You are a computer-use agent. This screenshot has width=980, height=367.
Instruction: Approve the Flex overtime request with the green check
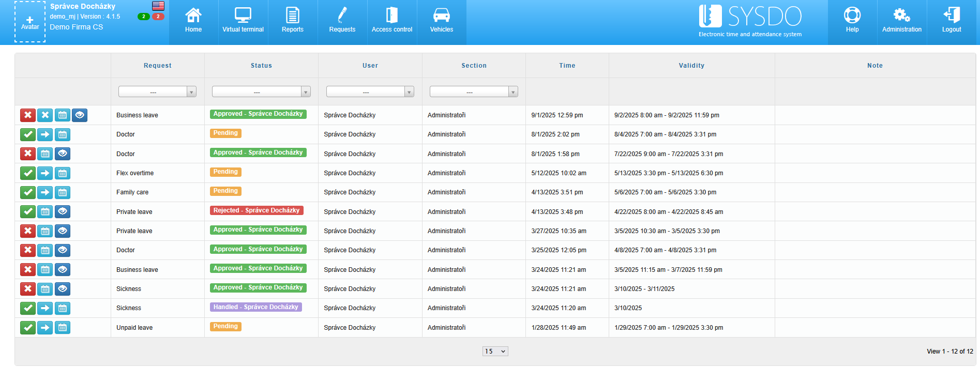[x=28, y=173]
